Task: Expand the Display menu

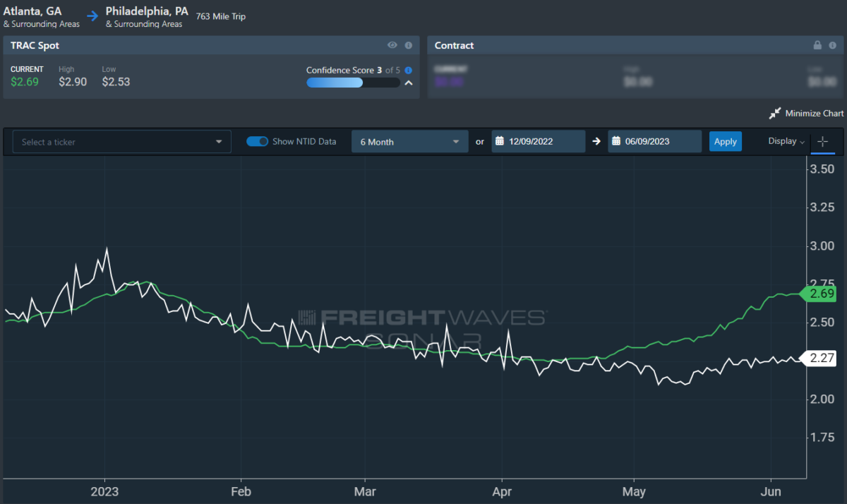Action: (x=786, y=141)
